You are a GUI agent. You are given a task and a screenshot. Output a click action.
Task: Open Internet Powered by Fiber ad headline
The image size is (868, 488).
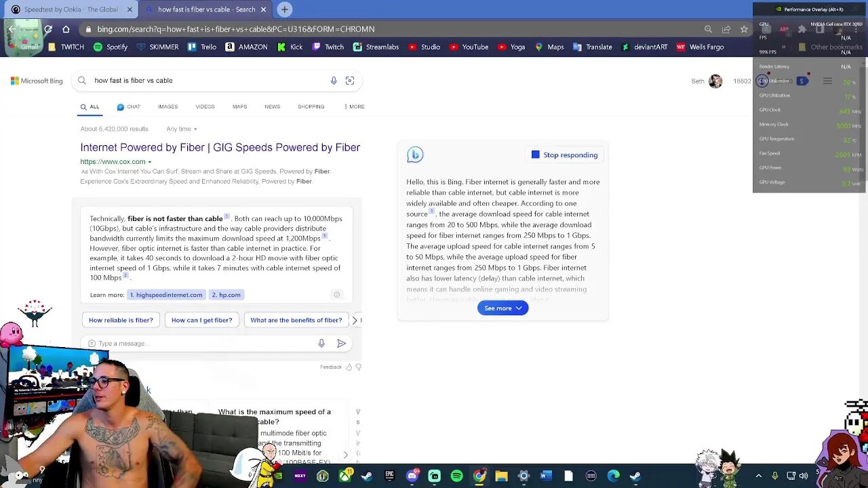pos(220,147)
